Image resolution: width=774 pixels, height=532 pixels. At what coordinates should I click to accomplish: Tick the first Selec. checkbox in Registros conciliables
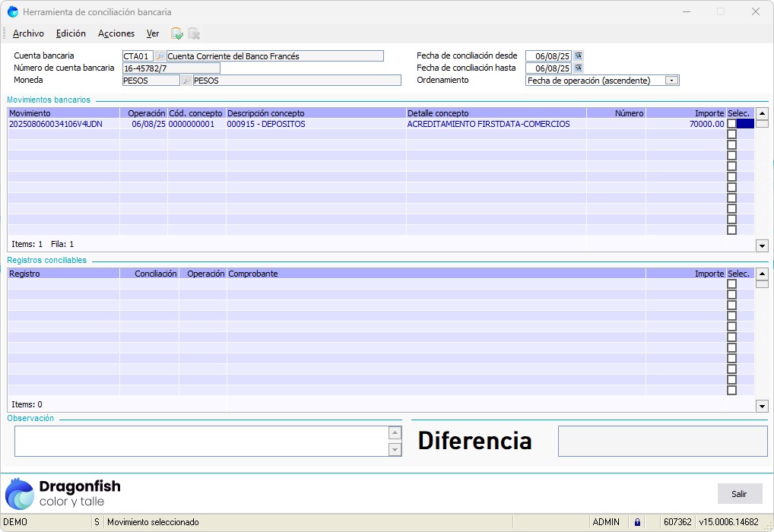point(731,284)
